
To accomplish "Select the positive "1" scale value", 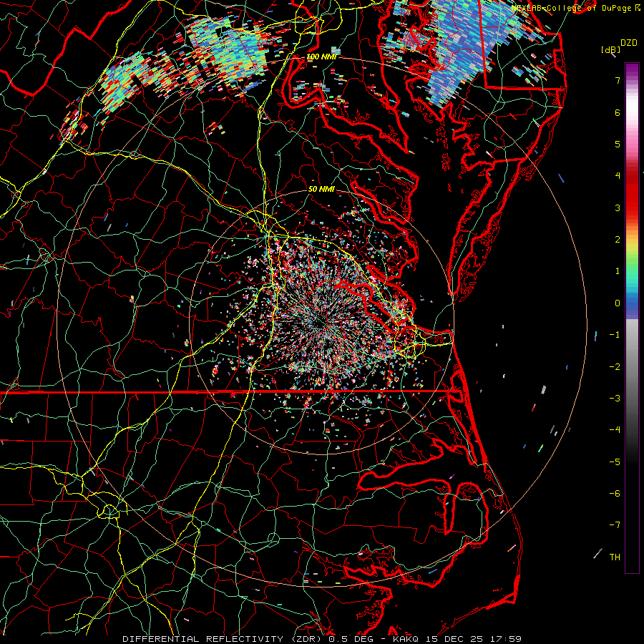I will [618, 271].
